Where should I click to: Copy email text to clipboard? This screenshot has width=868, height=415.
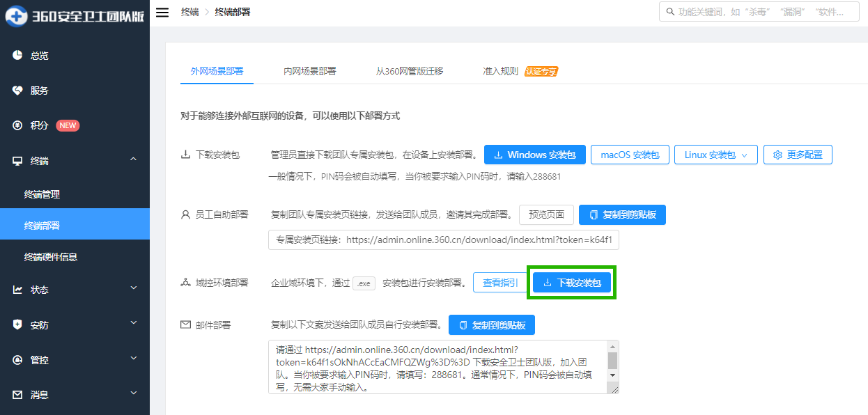pyautogui.click(x=492, y=324)
